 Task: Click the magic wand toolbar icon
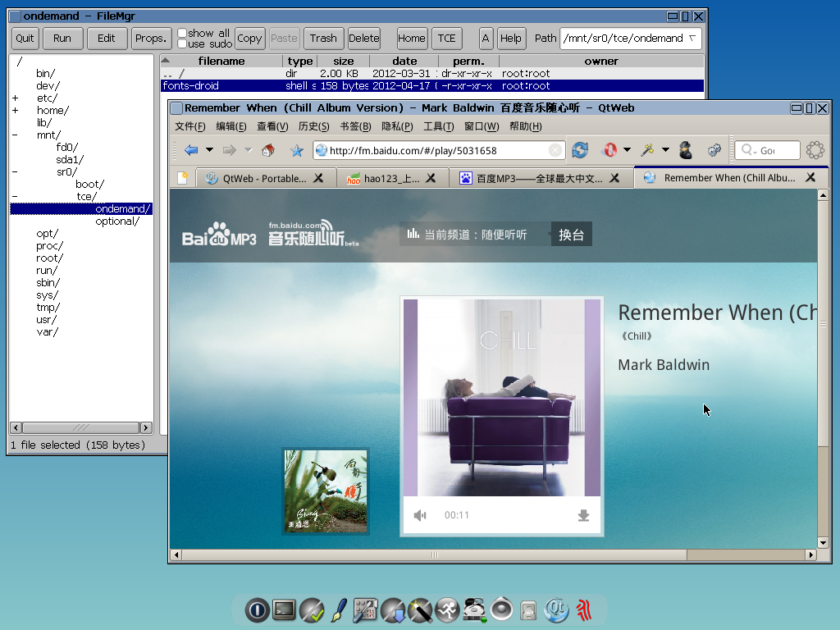(647, 150)
